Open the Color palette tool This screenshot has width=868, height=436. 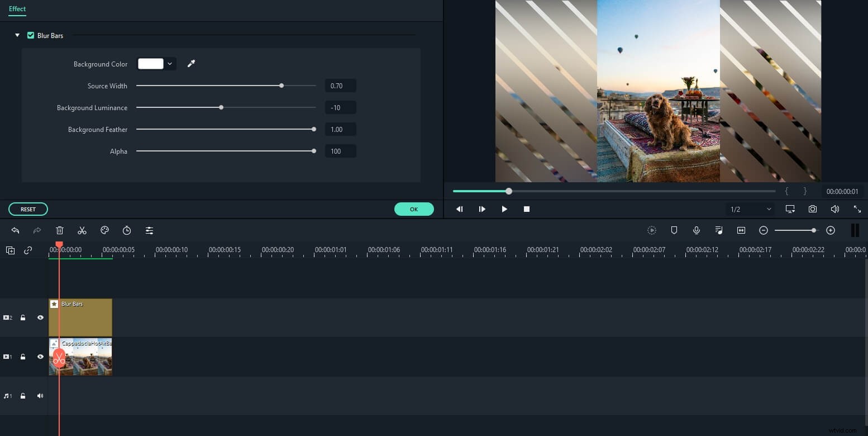click(104, 230)
